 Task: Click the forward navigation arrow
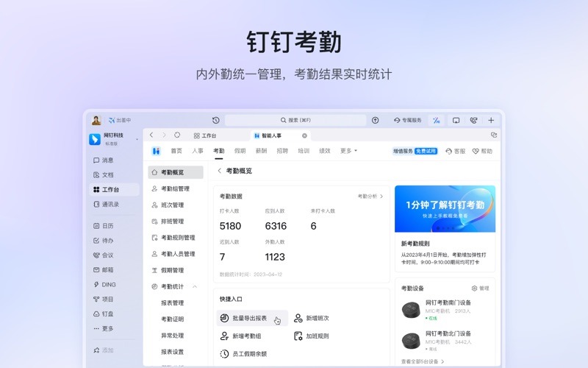(x=164, y=135)
